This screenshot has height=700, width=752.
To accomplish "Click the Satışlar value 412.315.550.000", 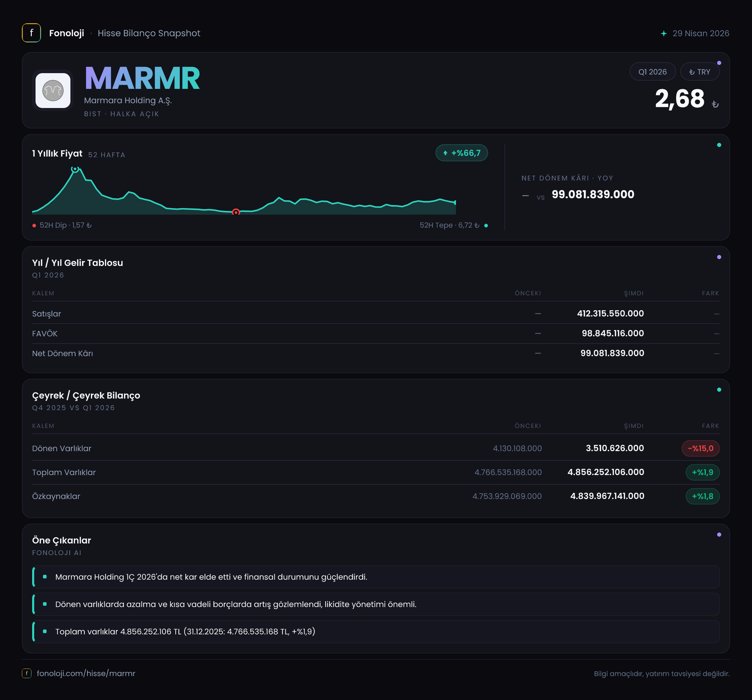I will click(x=610, y=313).
